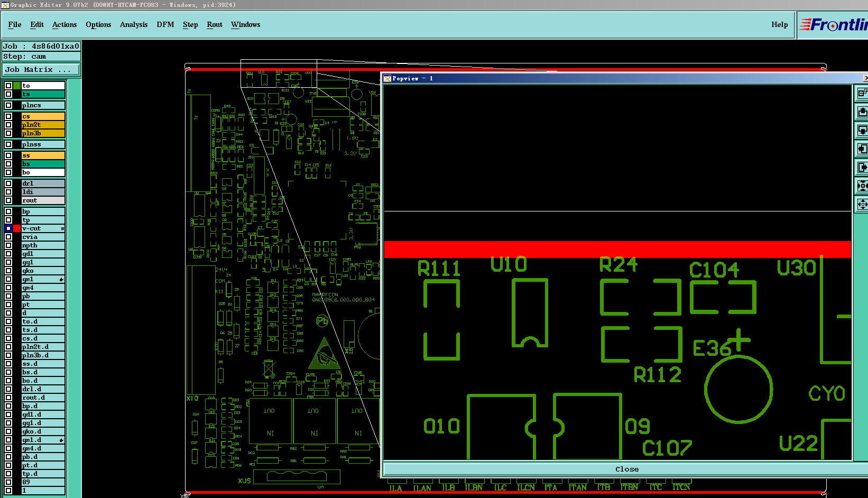This screenshot has width=868, height=498.
Task: Click the Job Matrix button
Action: [41, 69]
